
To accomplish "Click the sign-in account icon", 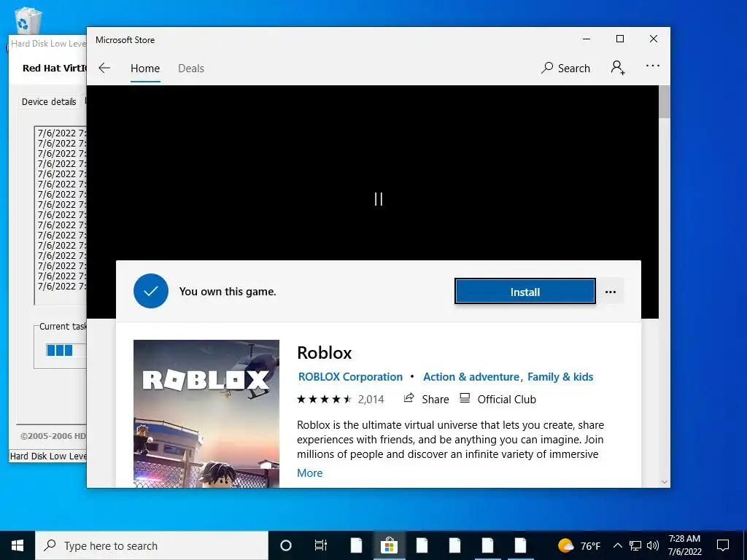I will click(618, 68).
